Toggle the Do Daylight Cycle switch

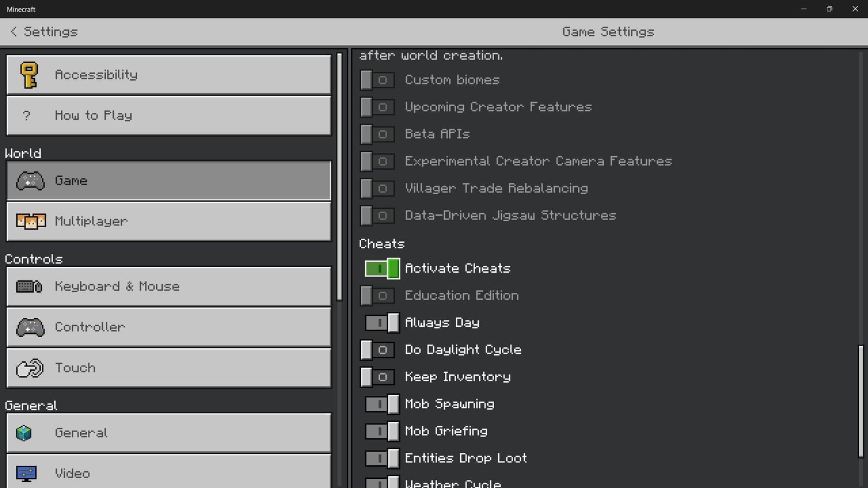click(376, 350)
